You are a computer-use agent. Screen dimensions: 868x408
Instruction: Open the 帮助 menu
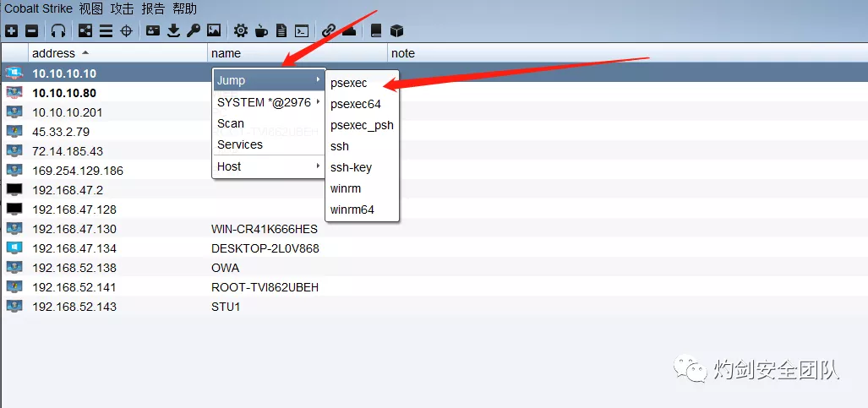[x=184, y=8]
